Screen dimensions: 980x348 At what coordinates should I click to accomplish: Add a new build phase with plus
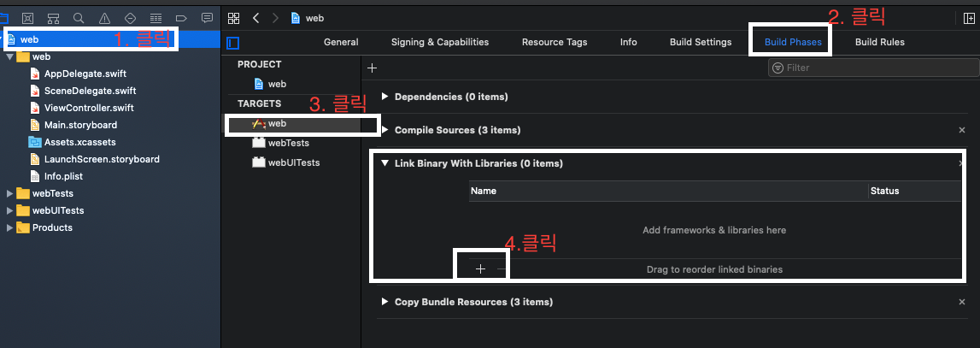[x=372, y=68]
